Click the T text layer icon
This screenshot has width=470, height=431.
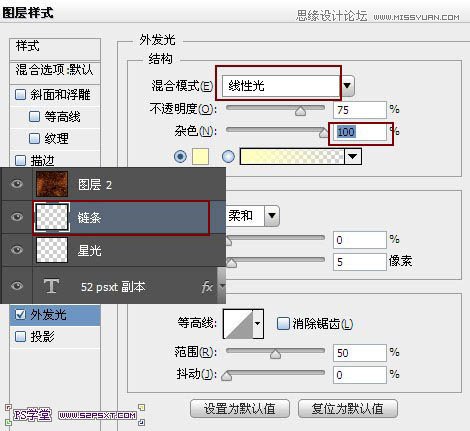[x=51, y=286]
